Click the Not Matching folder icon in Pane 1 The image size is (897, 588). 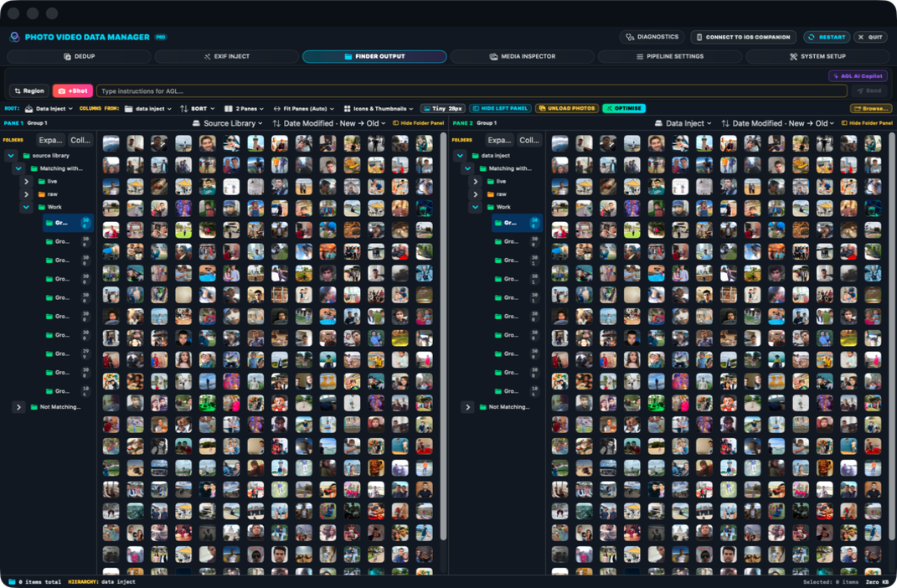coord(34,407)
